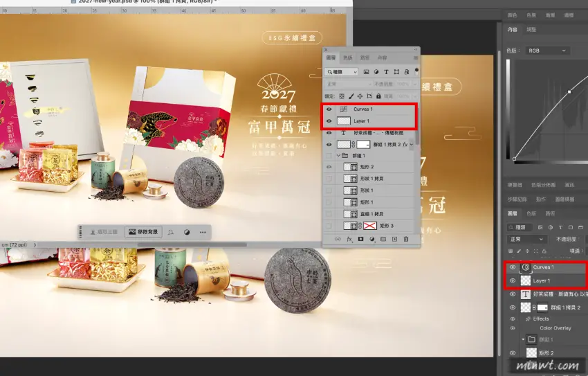Toggle the layer filtering switch in floating panel
This screenshot has width=588, height=376.
coord(416,71)
